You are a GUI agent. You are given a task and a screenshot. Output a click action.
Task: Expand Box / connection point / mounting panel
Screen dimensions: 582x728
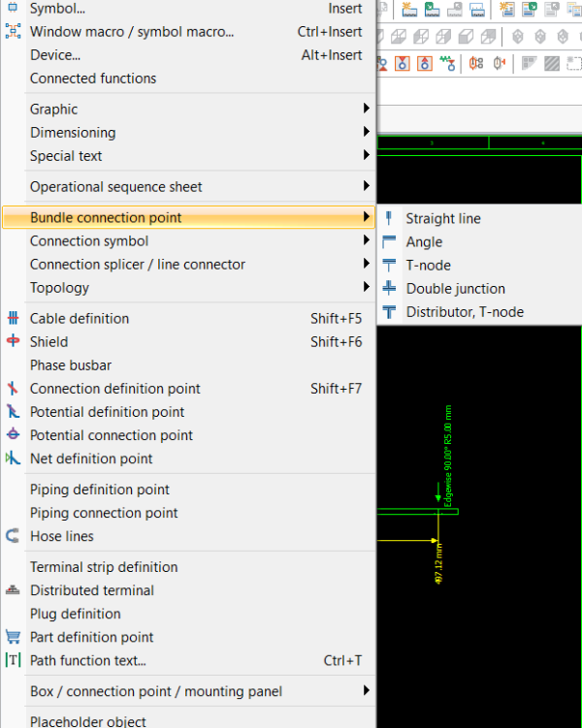pos(188,691)
